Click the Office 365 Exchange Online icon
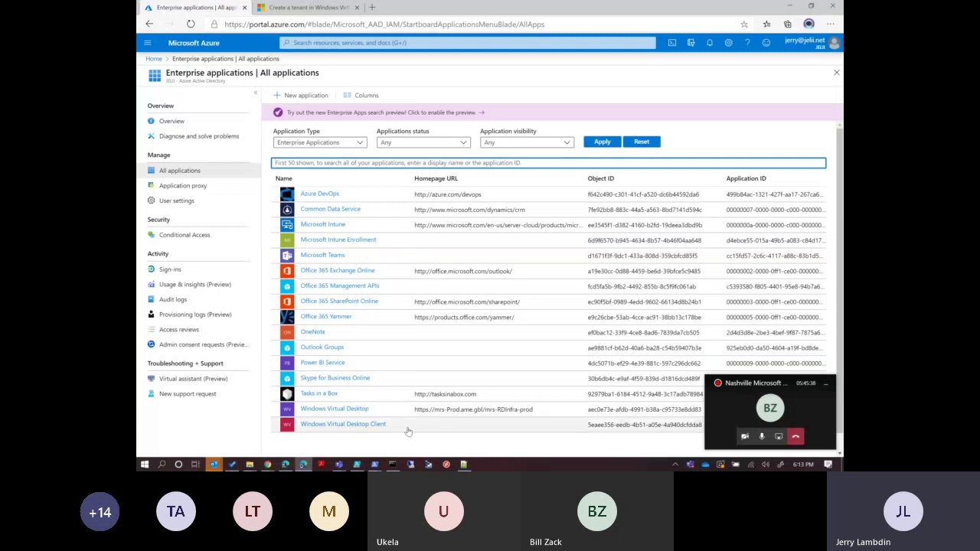This screenshot has width=980, height=551. (287, 271)
